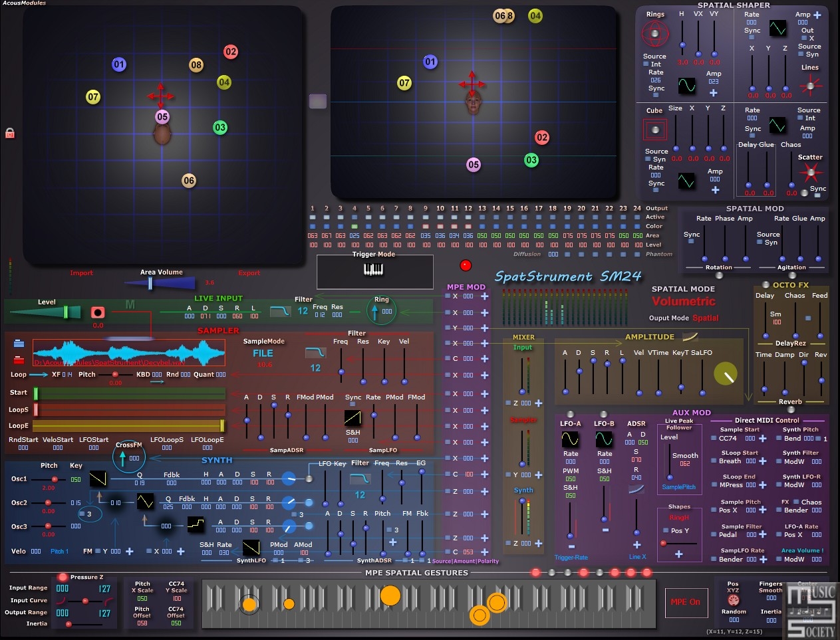Click the Amplitude yellow knob
Viewport: 840px width, 640px height.
(726, 374)
